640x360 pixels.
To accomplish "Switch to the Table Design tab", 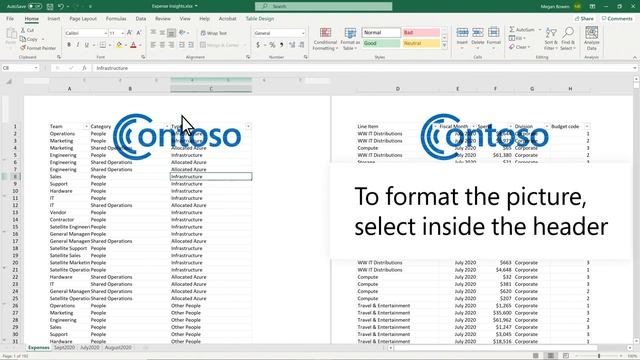I will (260, 19).
